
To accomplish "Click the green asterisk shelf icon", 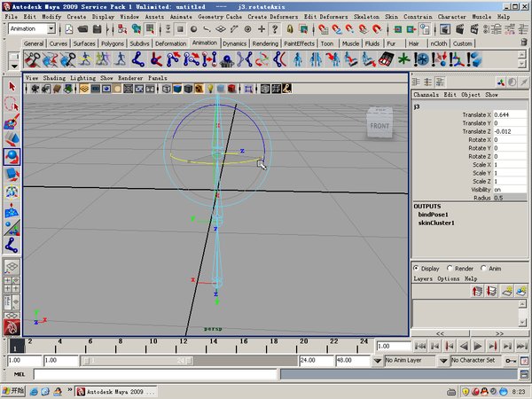I will click(406, 59).
